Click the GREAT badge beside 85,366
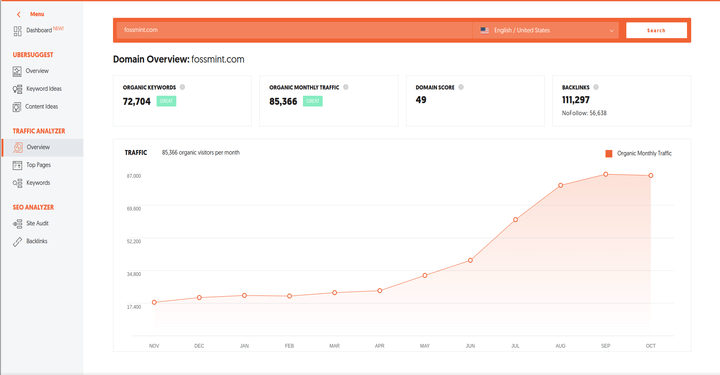Viewport: 720px width, 375px height. click(x=313, y=101)
